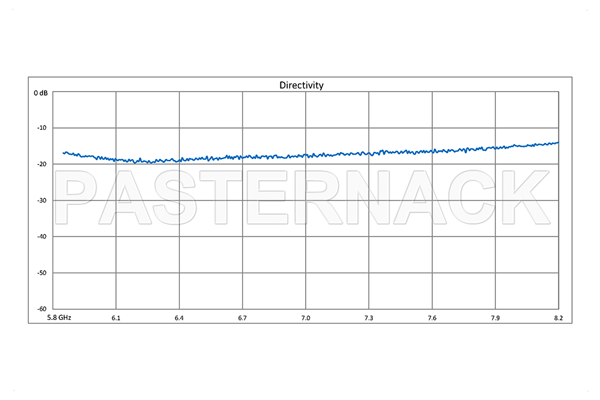The image size is (600, 400).
Task: Select the 6.7 frequency label
Action: 242,318
